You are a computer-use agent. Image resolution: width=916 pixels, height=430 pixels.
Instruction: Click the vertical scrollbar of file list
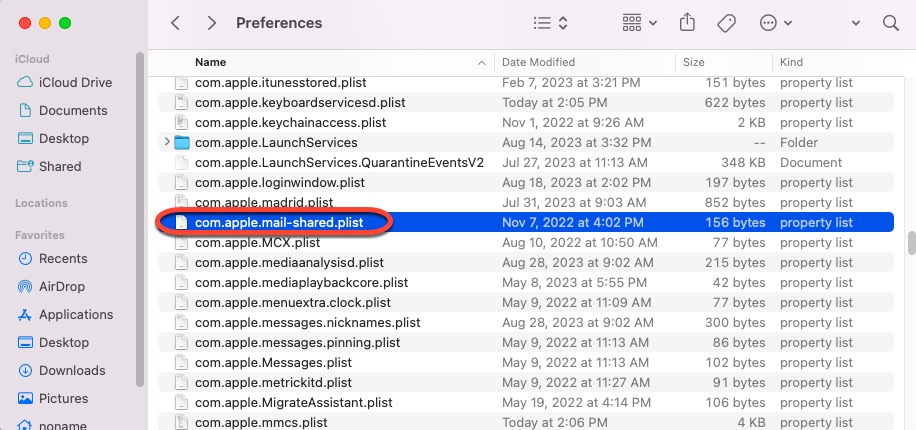click(910, 243)
